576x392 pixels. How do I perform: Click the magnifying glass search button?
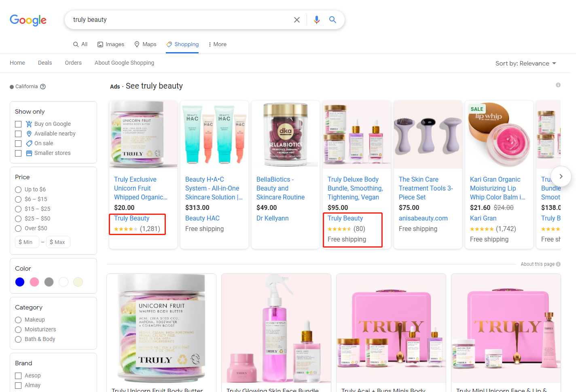pos(332,20)
